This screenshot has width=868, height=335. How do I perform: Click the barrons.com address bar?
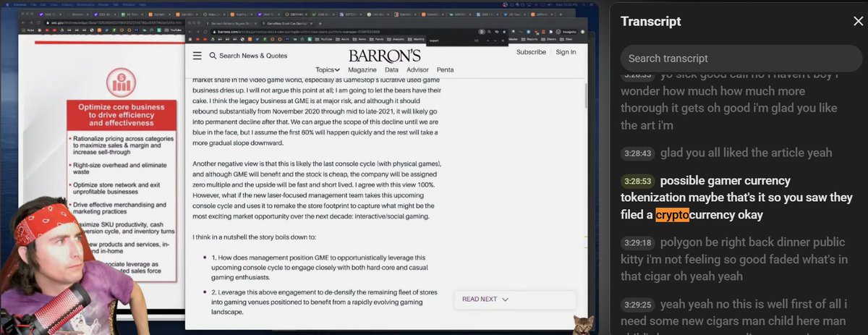[344, 33]
